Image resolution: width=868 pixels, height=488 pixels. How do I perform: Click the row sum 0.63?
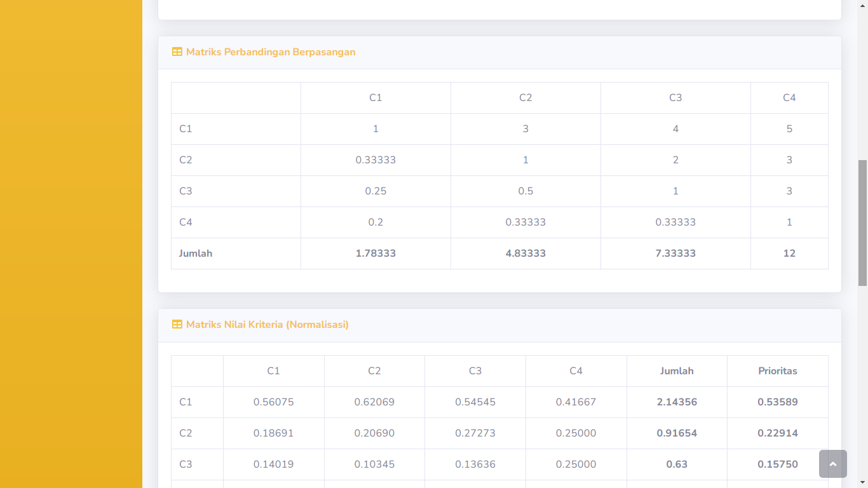677,464
